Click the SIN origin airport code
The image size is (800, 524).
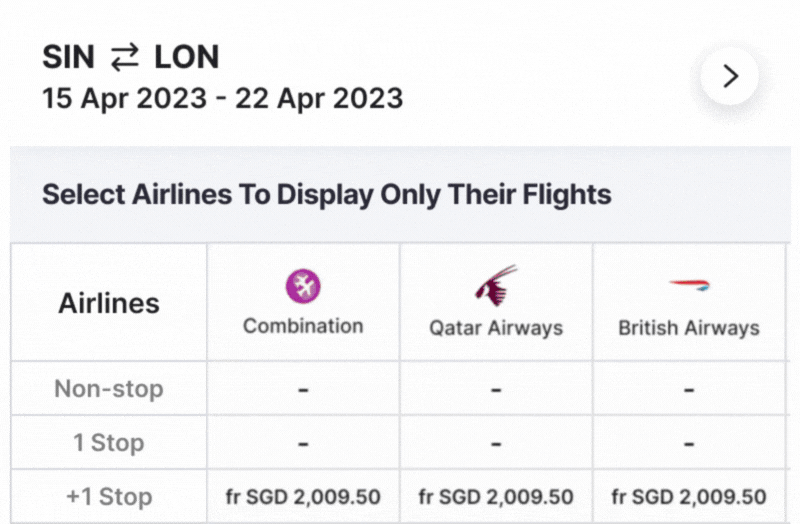click(x=68, y=57)
